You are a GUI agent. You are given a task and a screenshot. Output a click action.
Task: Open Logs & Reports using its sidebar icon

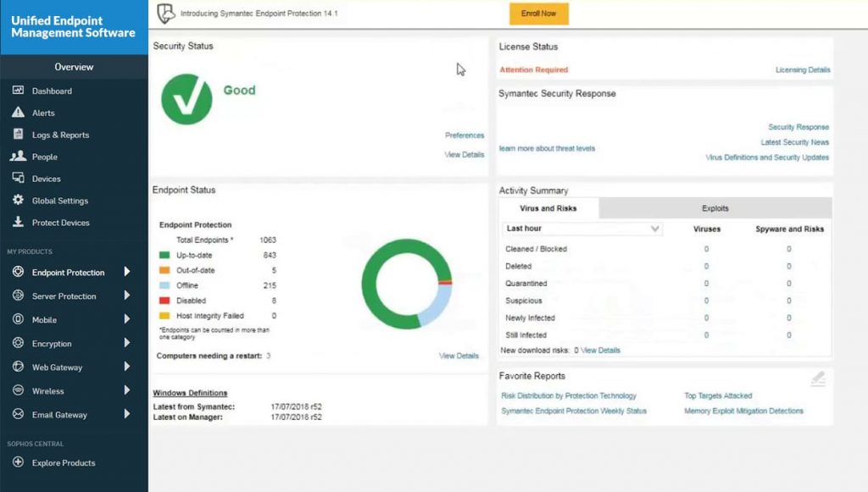point(19,135)
